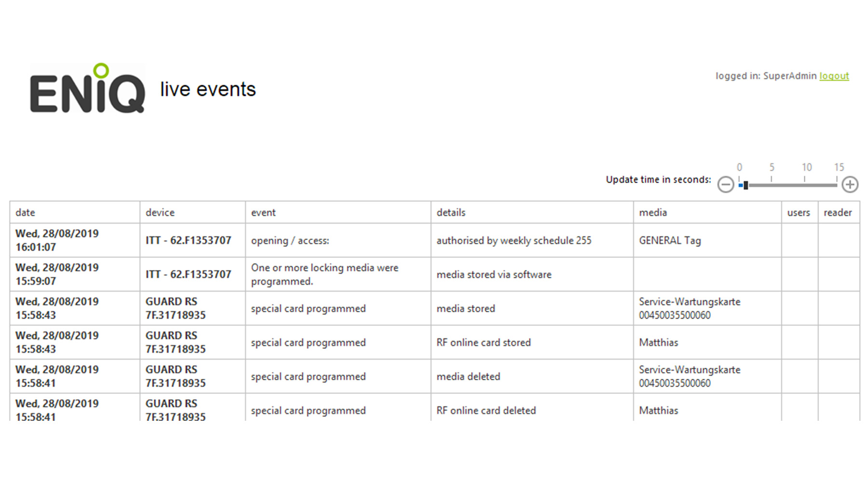Click the date column header
Screen dimensions: 868x482
tap(26, 213)
